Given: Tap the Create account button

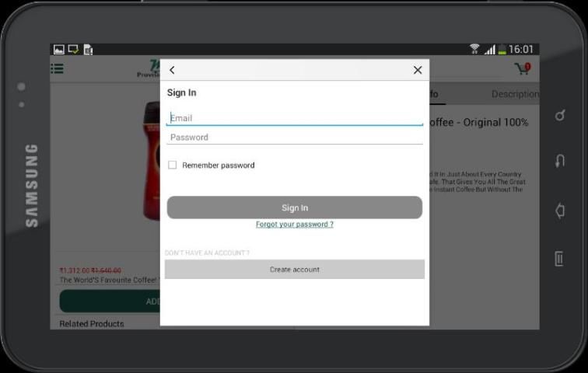Looking at the screenshot, I should pos(295,270).
